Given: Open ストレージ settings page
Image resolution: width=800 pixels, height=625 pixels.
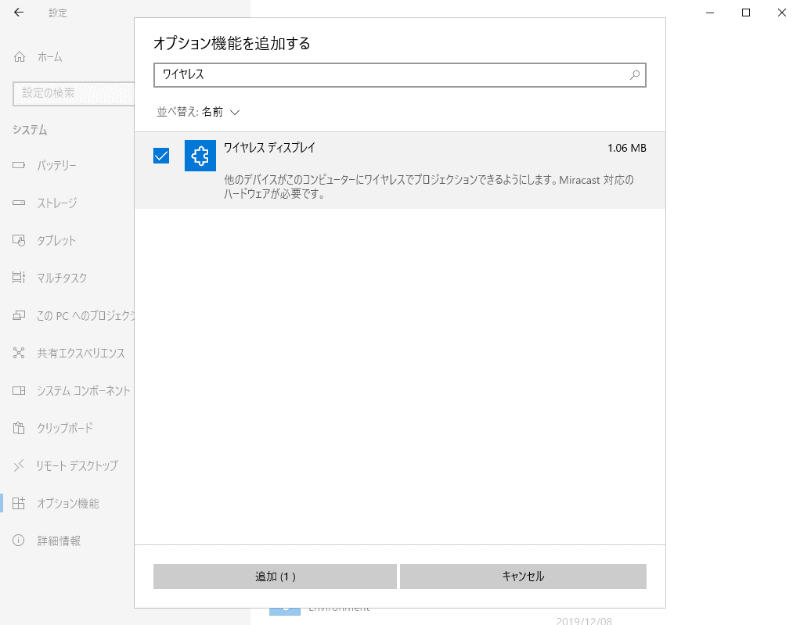Looking at the screenshot, I should [x=57, y=203].
